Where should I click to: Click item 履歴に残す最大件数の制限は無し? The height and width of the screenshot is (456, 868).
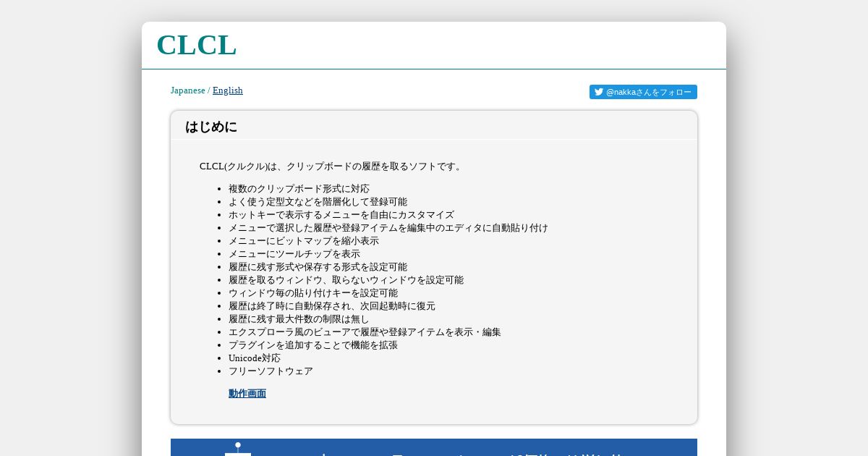pyautogui.click(x=299, y=319)
